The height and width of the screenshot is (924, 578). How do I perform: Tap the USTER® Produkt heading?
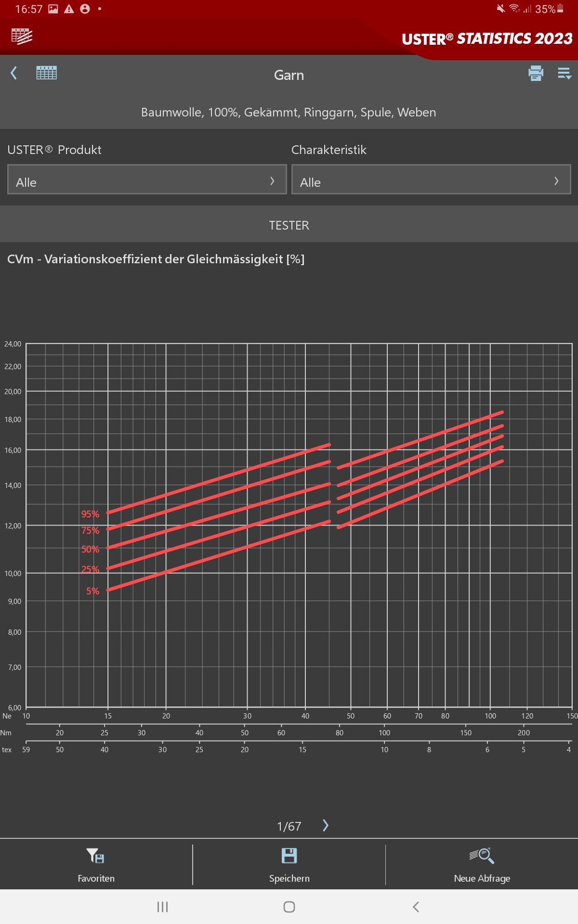(54, 150)
